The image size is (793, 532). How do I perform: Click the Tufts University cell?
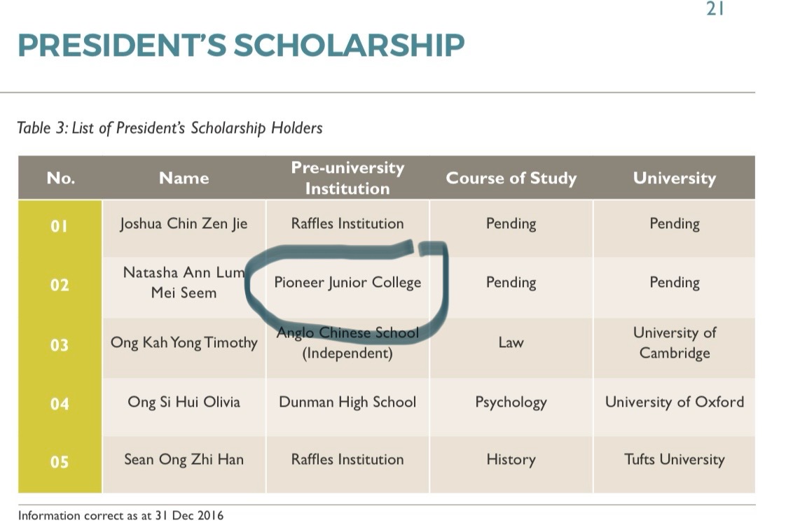674,460
